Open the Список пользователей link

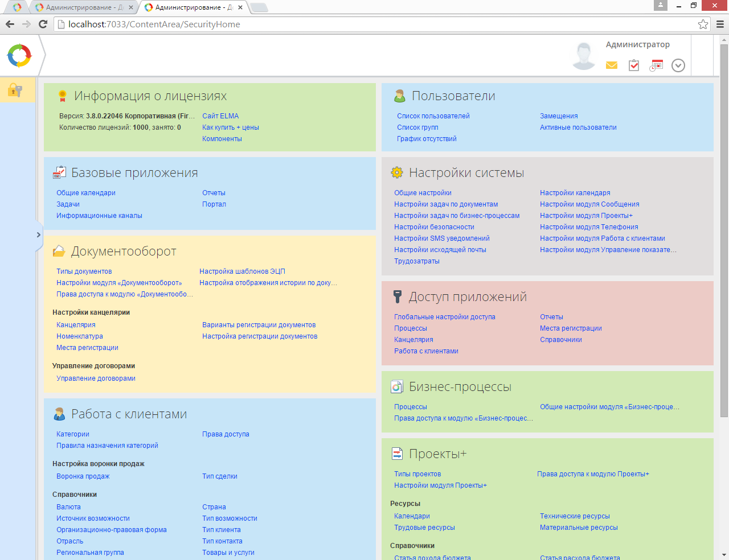point(433,116)
